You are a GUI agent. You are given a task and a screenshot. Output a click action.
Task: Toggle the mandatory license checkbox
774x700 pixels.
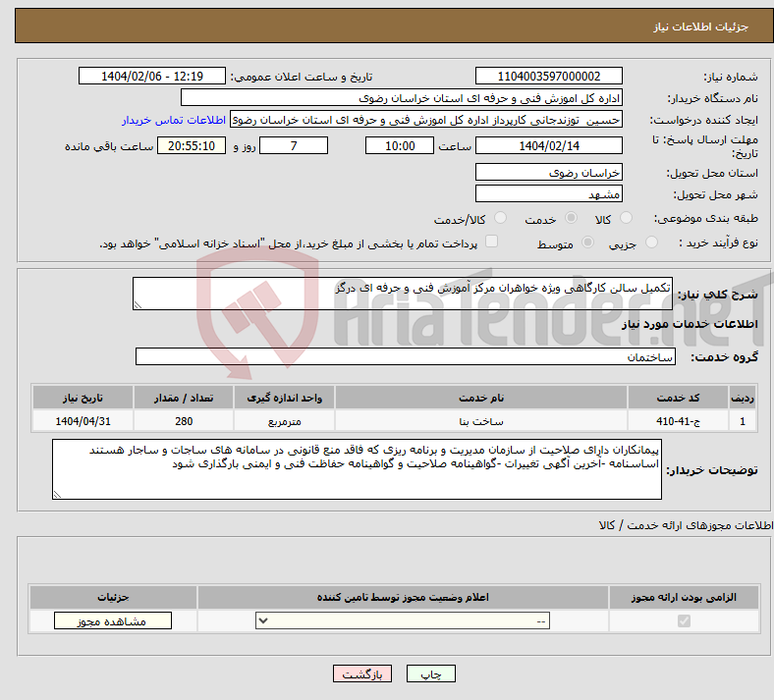684,620
